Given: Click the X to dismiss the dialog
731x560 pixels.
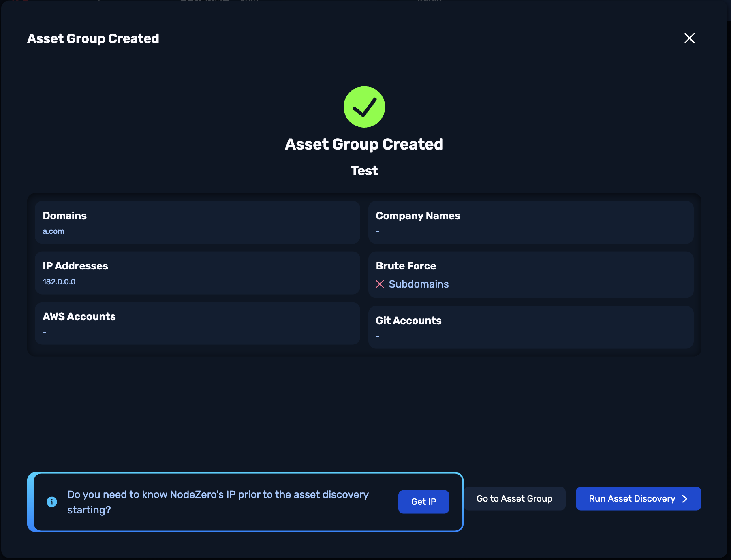Looking at the screenshot, I should [x=689, y=38].
